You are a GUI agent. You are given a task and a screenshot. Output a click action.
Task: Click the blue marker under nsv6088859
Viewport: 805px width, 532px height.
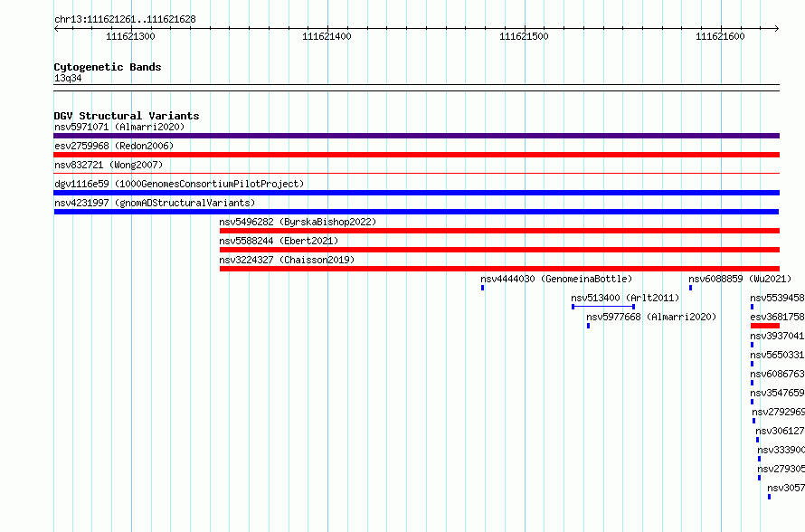pos(690,288)
